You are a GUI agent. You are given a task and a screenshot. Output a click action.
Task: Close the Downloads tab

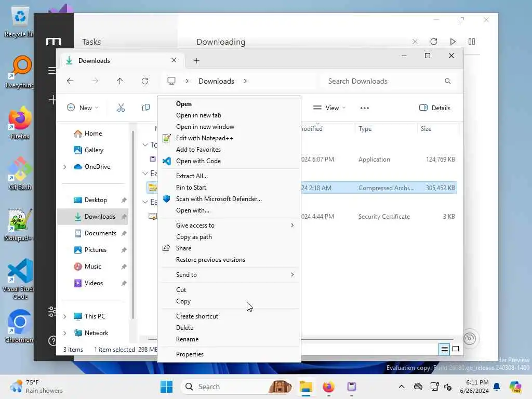(174, 60)
